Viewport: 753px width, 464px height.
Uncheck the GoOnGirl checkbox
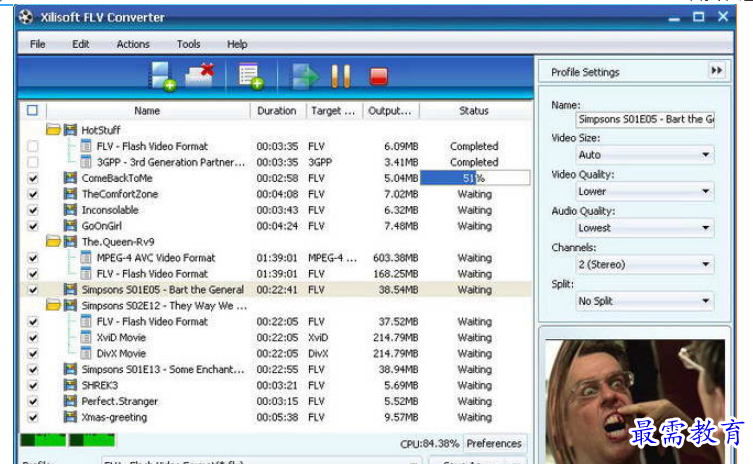(33, 226)
